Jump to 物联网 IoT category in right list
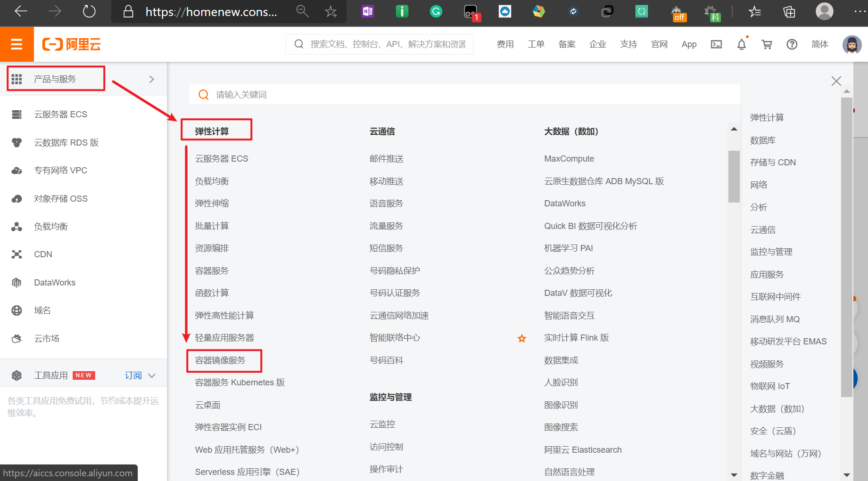This screenshot has height=481, width=868. tap(770, 386)
